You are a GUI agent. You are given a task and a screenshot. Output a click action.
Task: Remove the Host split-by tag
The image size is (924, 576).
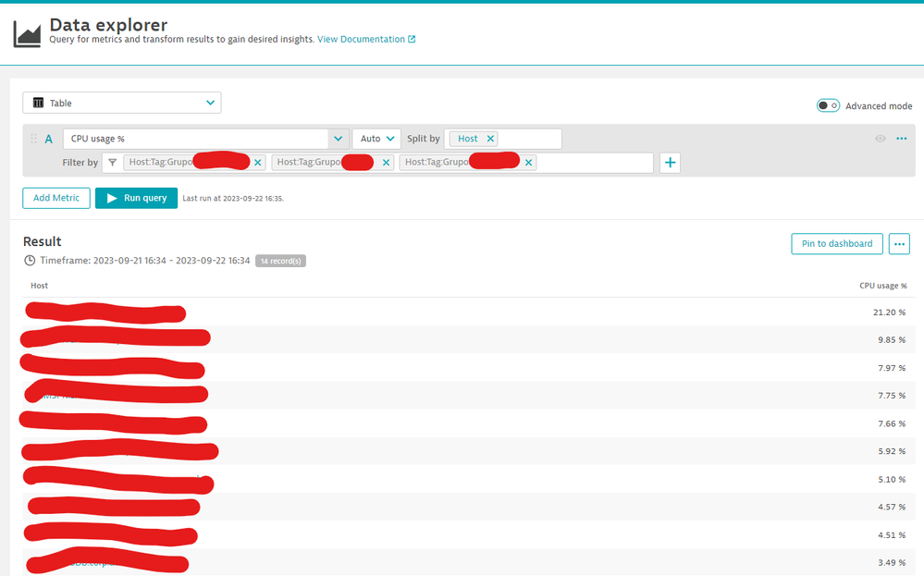point(490,139)
